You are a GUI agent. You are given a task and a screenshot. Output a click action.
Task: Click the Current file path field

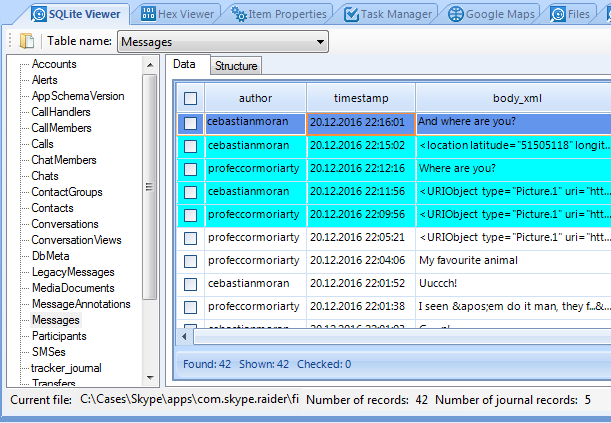pyautogui.click(x=189, y=399)
